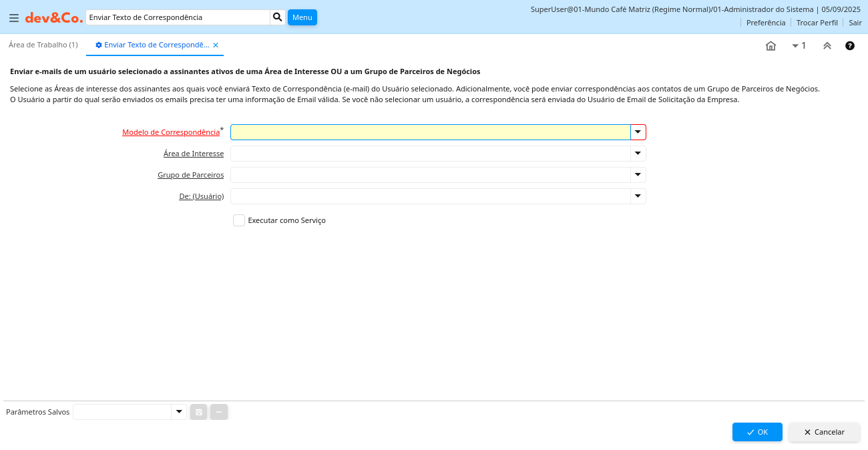
Task: Go to home via house icon
Action: [x=771, y=46]
